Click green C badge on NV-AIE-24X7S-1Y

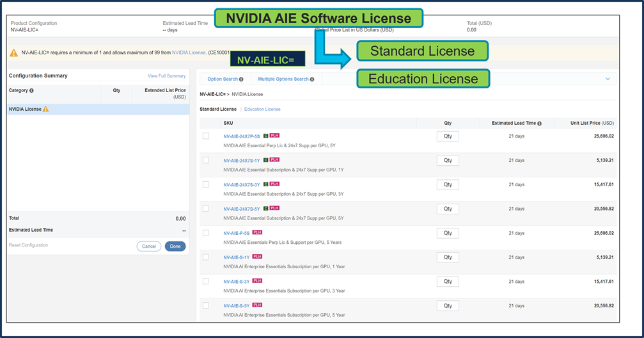point(266,160)
